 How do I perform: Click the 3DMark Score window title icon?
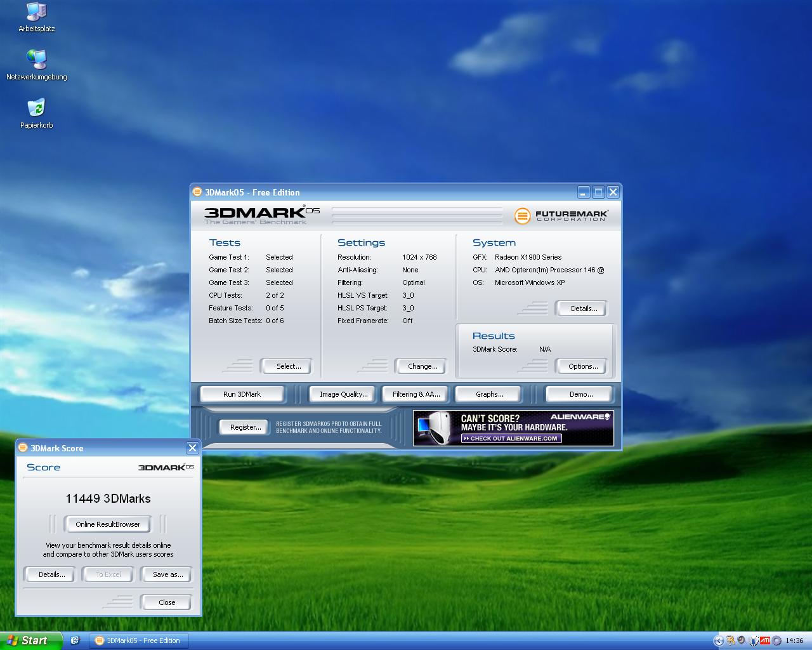[23, 448]
